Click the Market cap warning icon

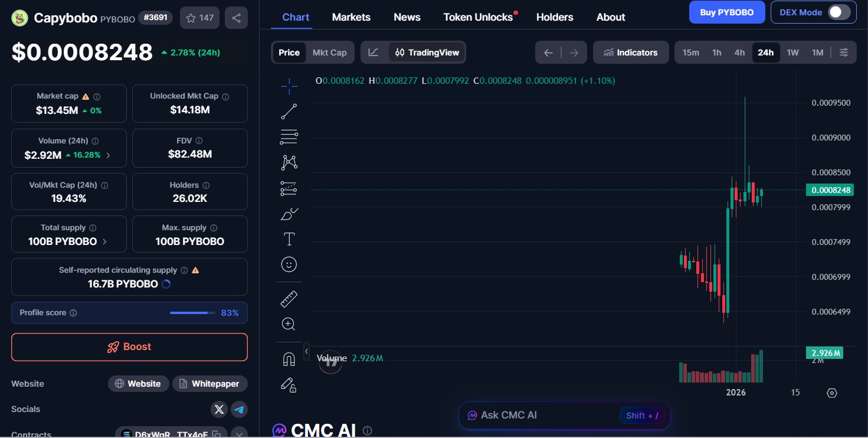(x=86, y=96)
